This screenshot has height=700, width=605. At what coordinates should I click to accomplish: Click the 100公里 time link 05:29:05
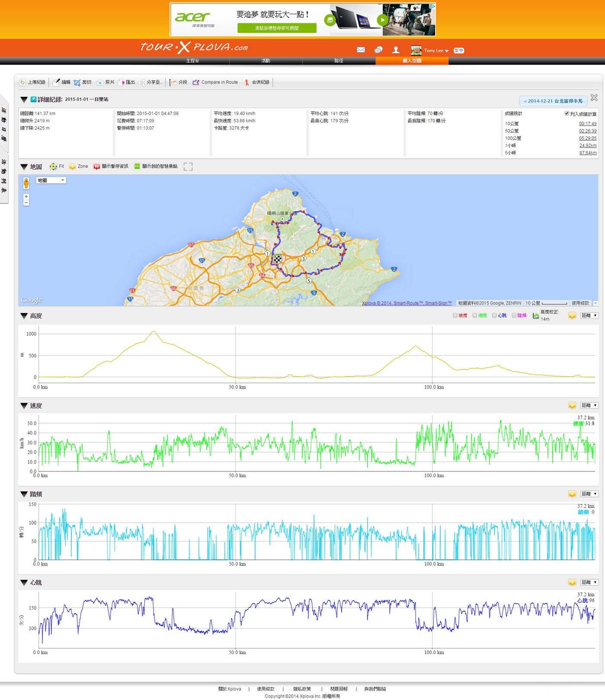[x=587, y=138]
